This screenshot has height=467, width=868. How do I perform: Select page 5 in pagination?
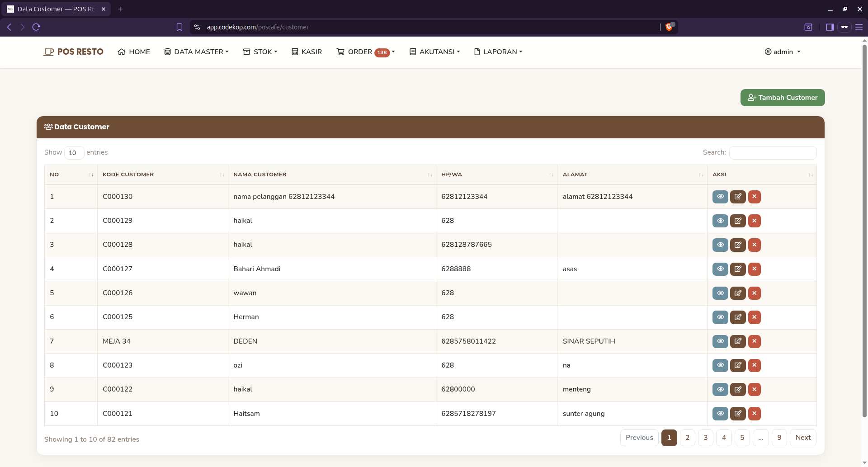click(742, 438)
